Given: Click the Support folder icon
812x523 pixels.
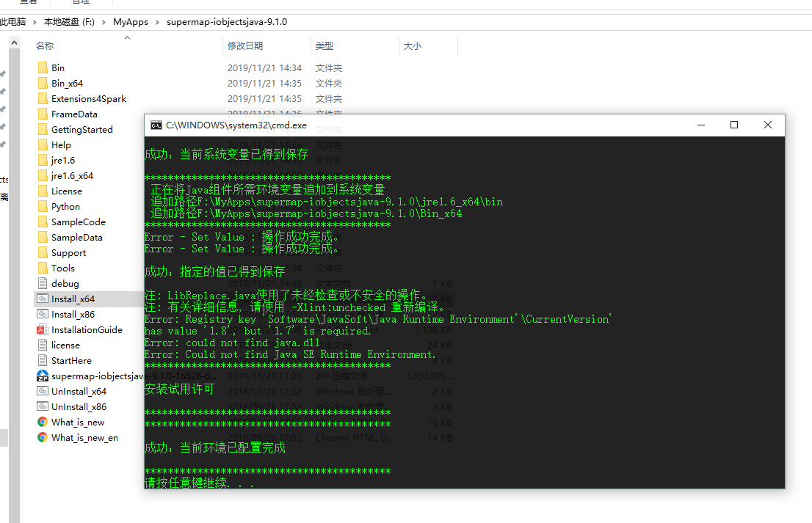Looking at the screenshot, I should pos(43,253).
